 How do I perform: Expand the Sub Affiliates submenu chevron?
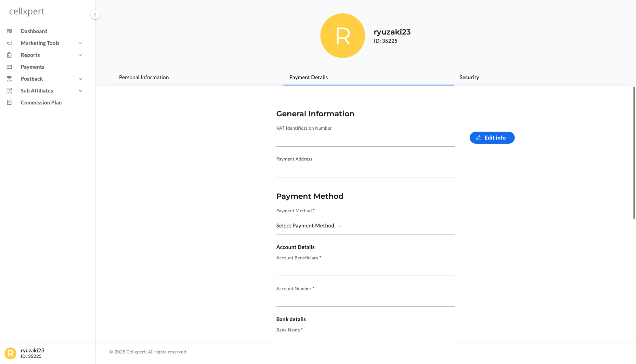pos(80,91)
